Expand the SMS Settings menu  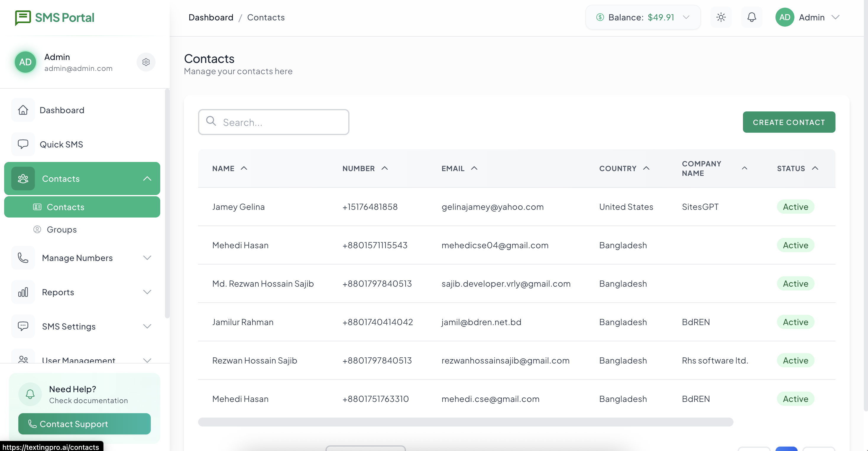[x=147, y=326]
